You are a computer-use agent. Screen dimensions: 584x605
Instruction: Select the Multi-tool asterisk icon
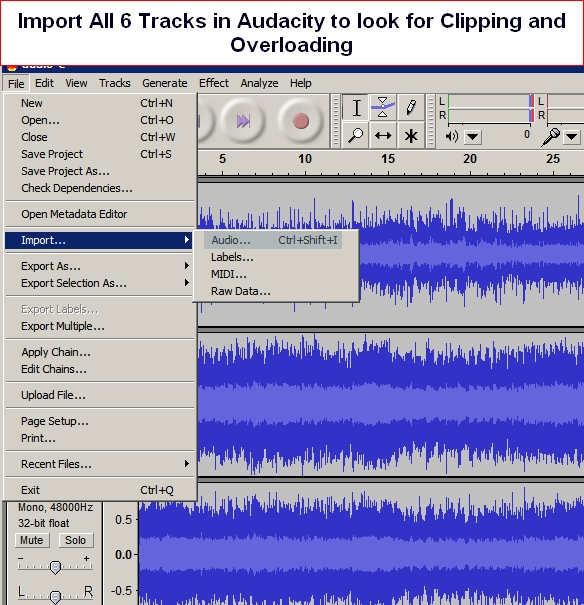click(x=411, y=135)
